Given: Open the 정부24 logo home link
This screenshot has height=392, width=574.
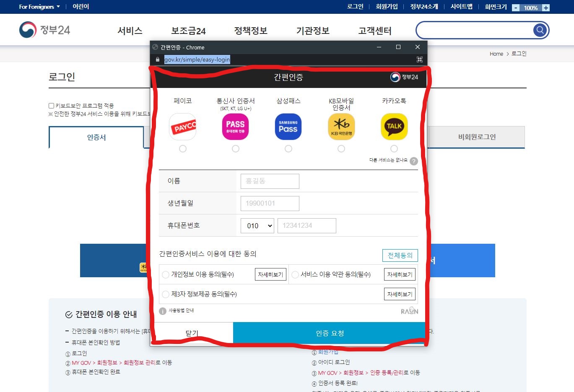Looking at the screenshot, I should (44, 30).
